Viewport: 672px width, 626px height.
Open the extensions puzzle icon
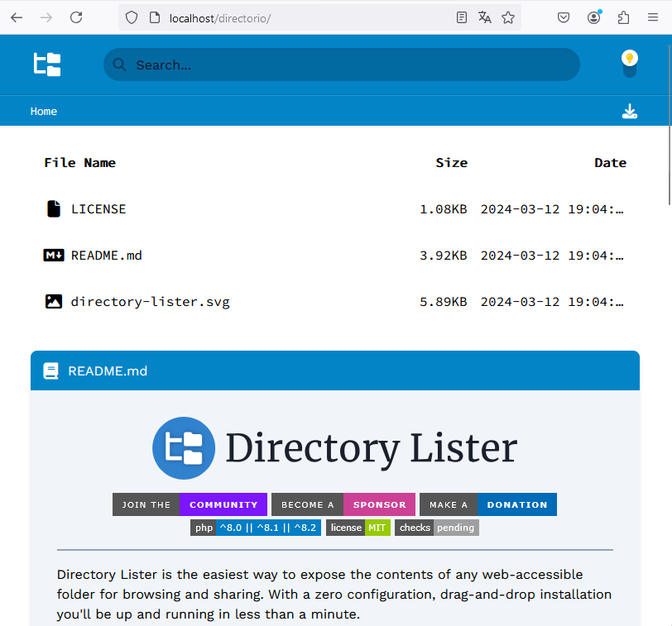623,18
